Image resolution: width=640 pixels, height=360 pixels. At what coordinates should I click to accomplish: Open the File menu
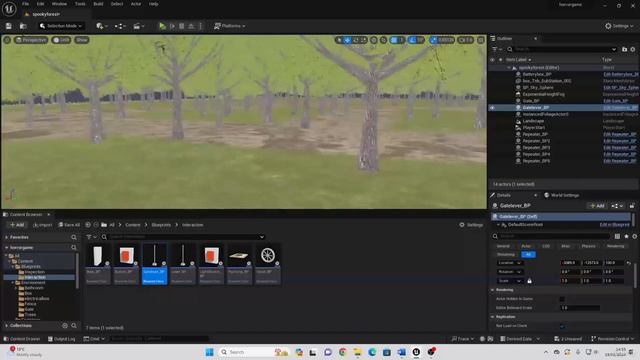[x=25, y=4]
